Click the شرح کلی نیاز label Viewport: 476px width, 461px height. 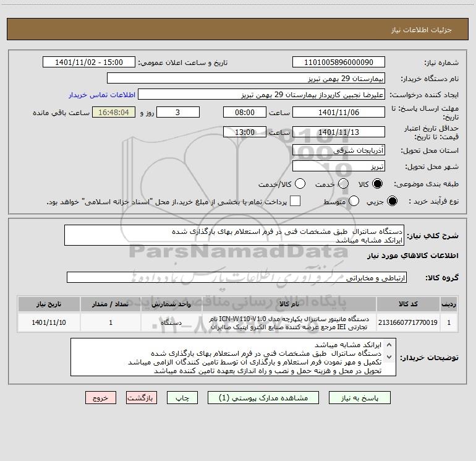pyautogui.click(x=433, y=236)
